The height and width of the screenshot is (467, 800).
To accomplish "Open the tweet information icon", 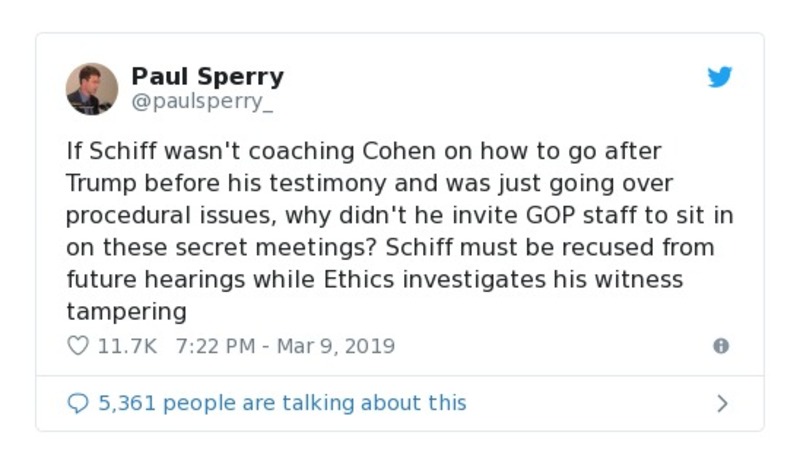I will (x=720, y=346).
